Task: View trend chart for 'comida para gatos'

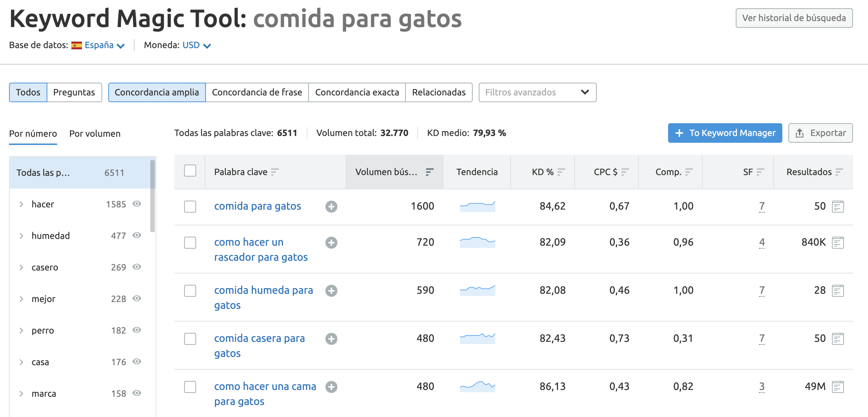Action: point(478,206)
